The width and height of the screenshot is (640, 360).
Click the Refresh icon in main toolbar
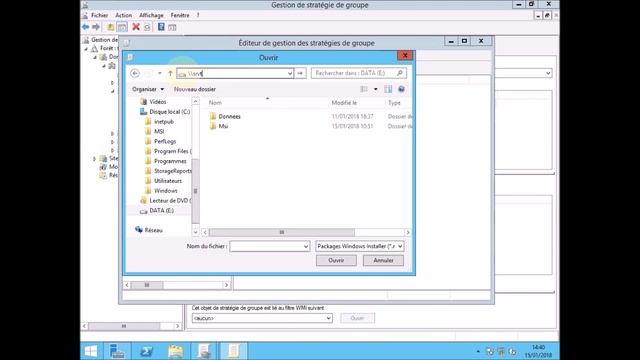click(147, 27)
